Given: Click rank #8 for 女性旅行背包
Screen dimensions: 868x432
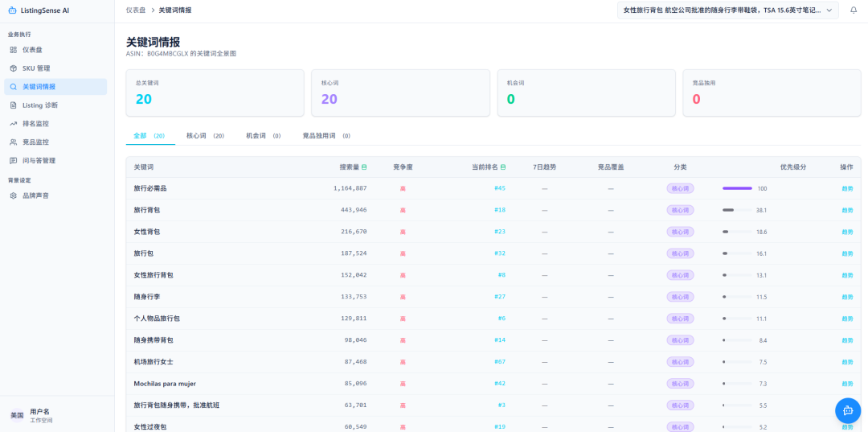Looking at the screenshot, I should coord(502,275).
